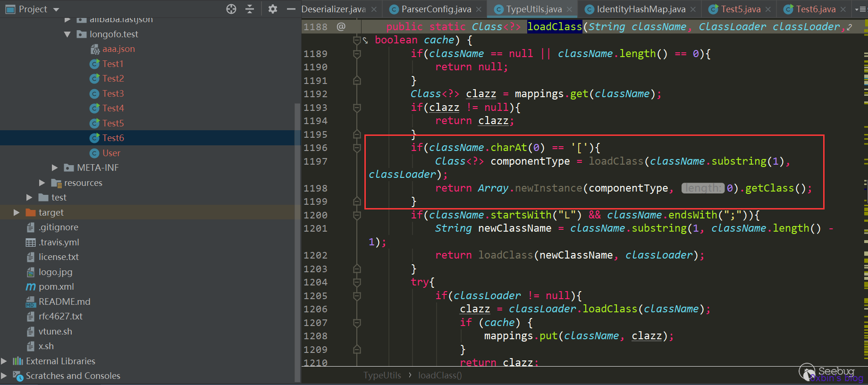Expand the META-INF folder
Screen dimensions: 868x385
55,168
